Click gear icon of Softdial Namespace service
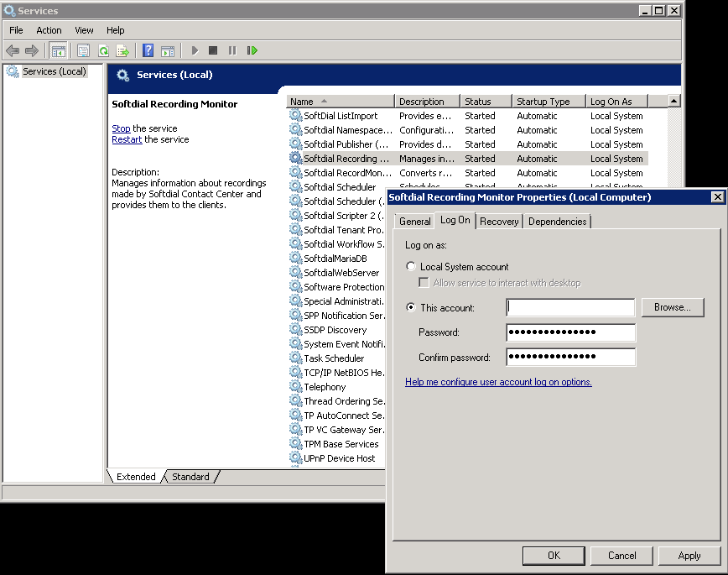This screenshot has width=728, height=575. 296,129
